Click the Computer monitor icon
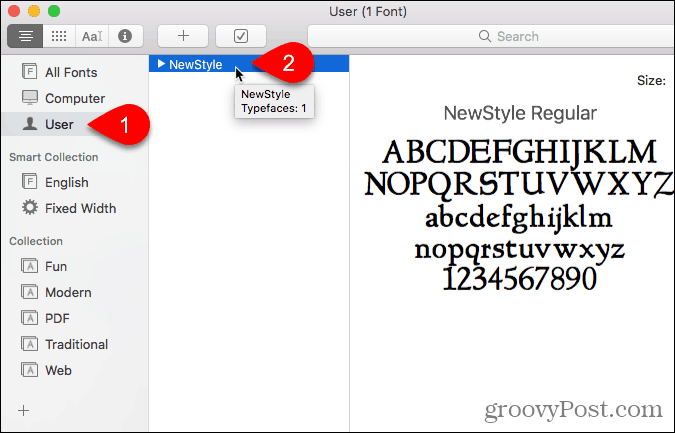This screenshot has width=675, height=433. [30, 98]
